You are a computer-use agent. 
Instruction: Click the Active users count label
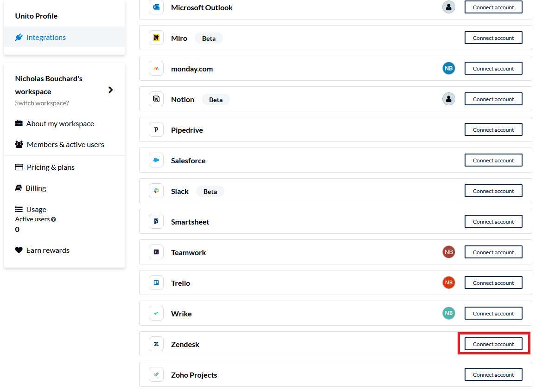(x=32, y=219)
